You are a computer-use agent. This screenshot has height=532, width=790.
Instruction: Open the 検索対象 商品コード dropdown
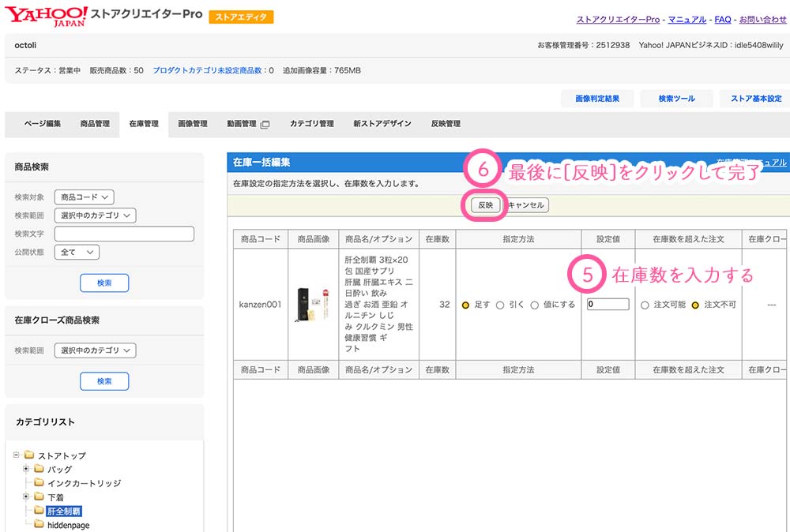coord(85,197)
